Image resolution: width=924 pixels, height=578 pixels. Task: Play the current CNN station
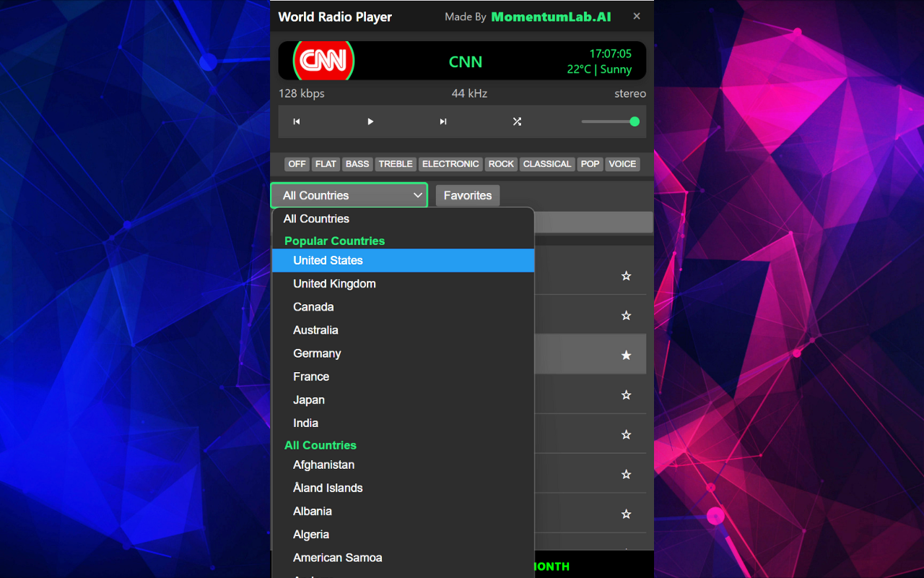point(370,121)
